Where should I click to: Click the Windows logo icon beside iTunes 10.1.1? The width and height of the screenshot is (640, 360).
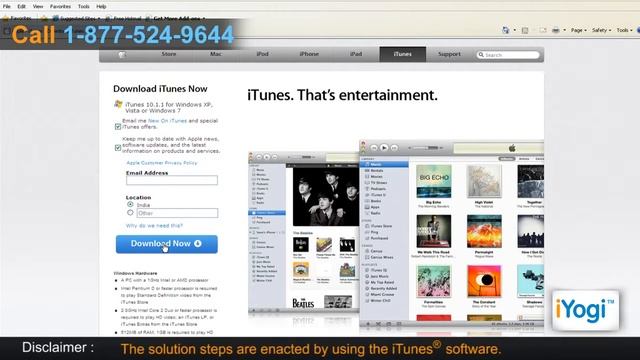click(x=118, y=104)
